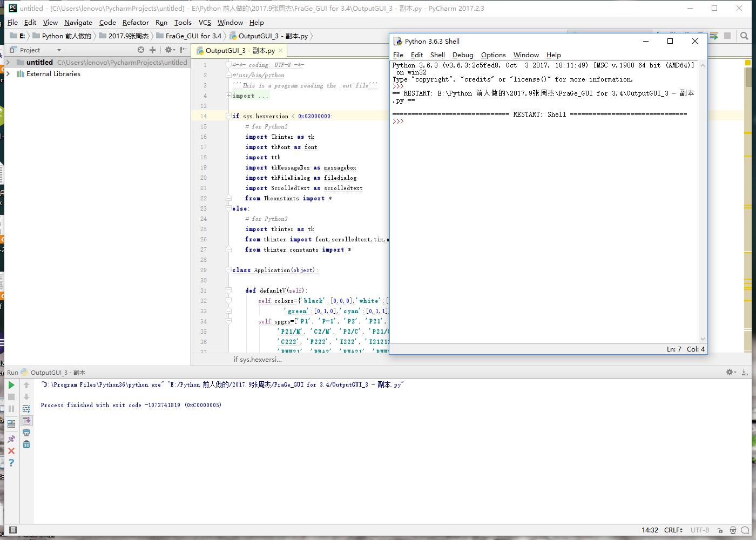Open the Project view type dropdown

click(59, 50)
